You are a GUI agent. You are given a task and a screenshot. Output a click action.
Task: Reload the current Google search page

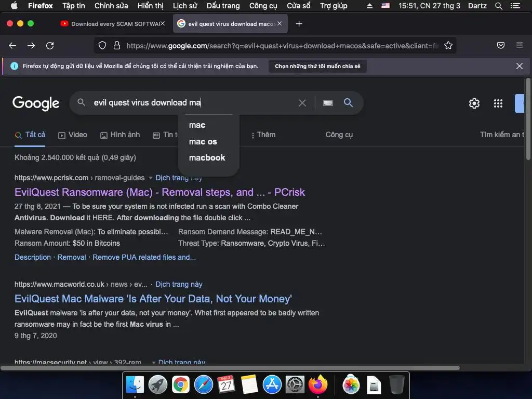50,46
